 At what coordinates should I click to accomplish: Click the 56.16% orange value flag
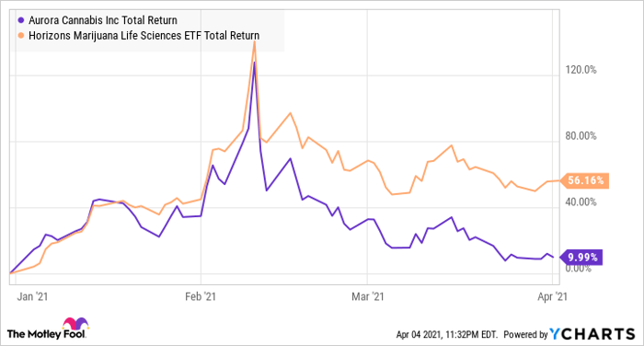point(584,180)
